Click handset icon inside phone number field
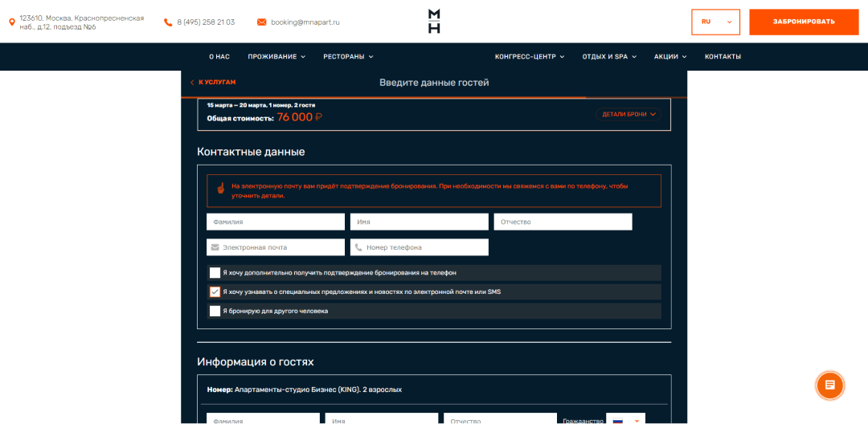 point(358,247)
